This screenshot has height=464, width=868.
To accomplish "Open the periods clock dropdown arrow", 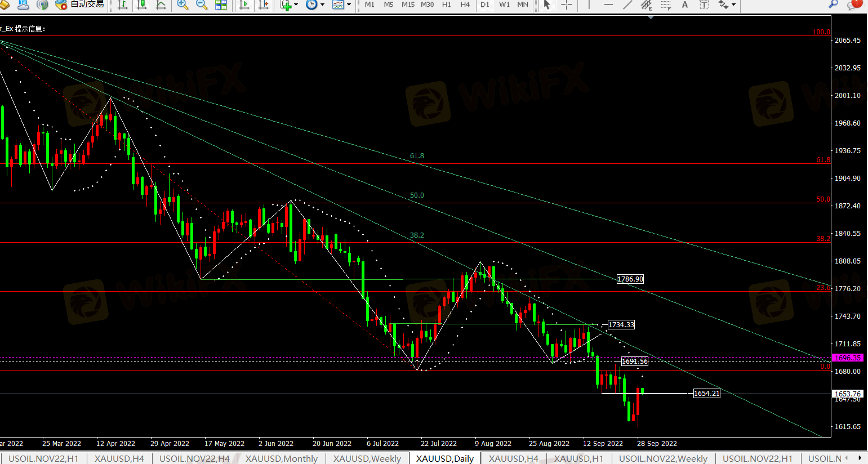I will pyautogui.click(x=322, y=5).
